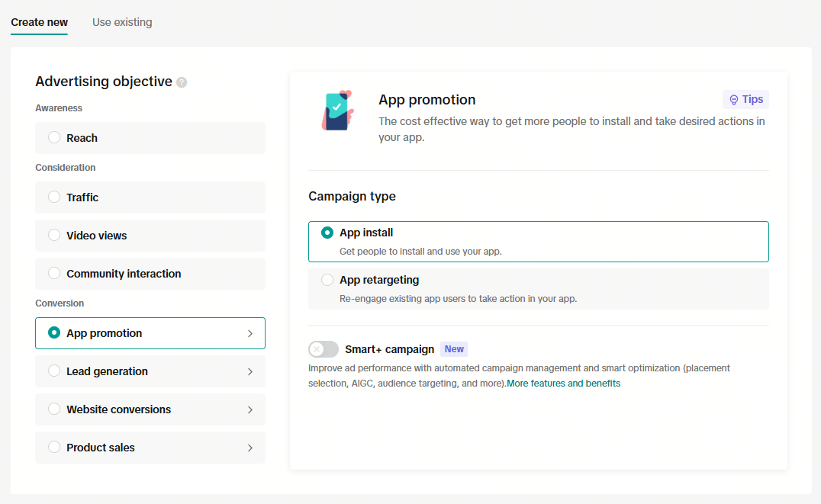Click the Awareness section label

click(59, 108)
